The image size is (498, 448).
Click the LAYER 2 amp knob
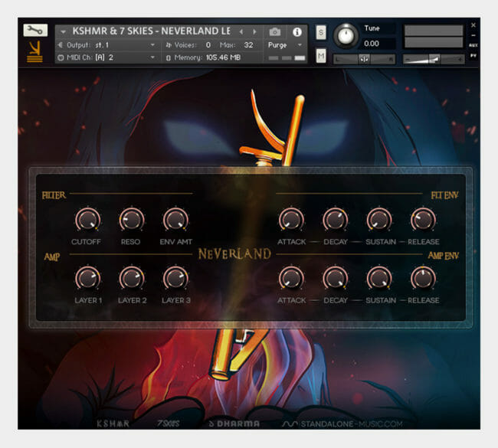point(132,278)
